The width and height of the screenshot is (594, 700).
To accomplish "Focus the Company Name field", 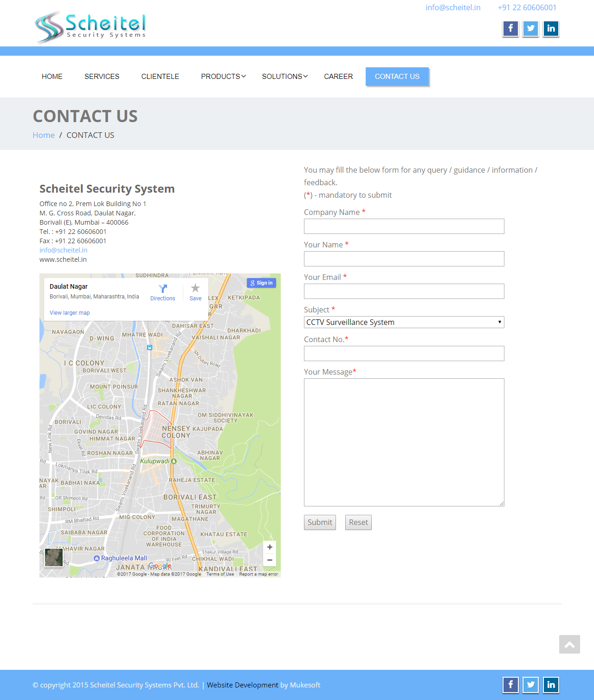I will (x=404, y=227).
